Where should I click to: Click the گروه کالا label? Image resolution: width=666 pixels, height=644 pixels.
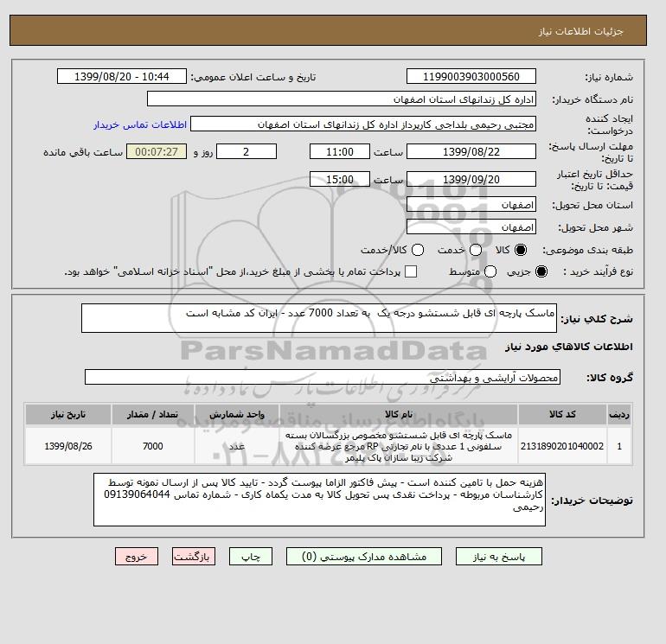(x=610, y=378)
